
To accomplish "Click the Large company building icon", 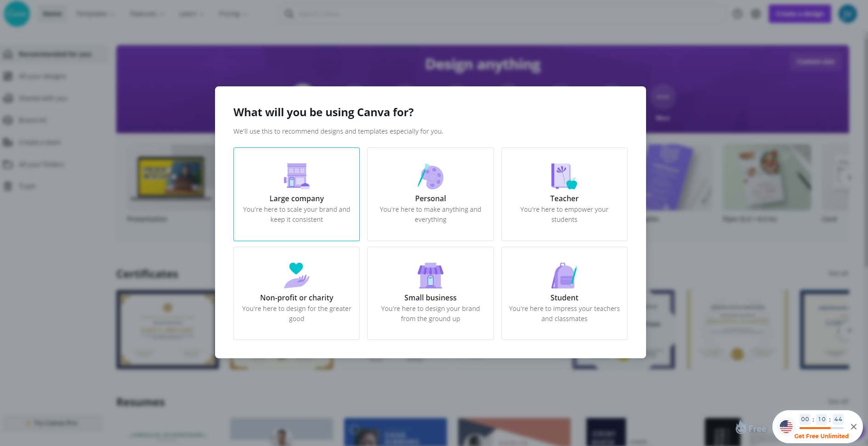I will [x=297, y=176].
